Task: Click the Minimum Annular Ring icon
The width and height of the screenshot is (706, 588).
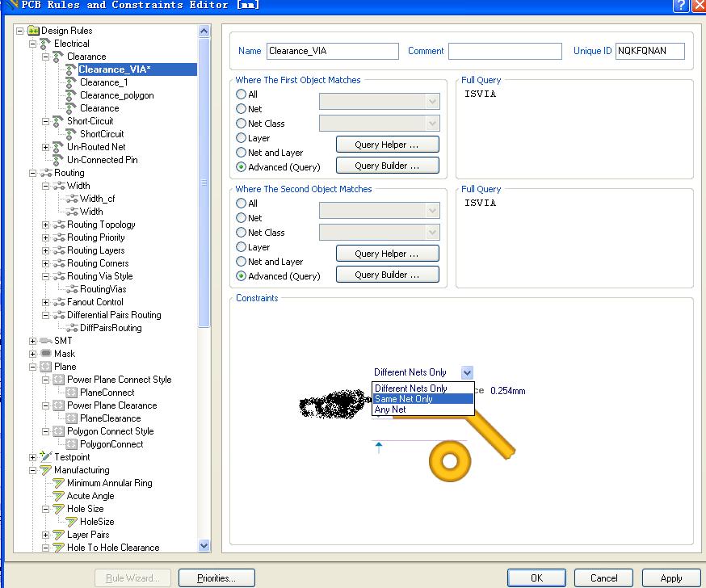Action: [x=58, y=483]
